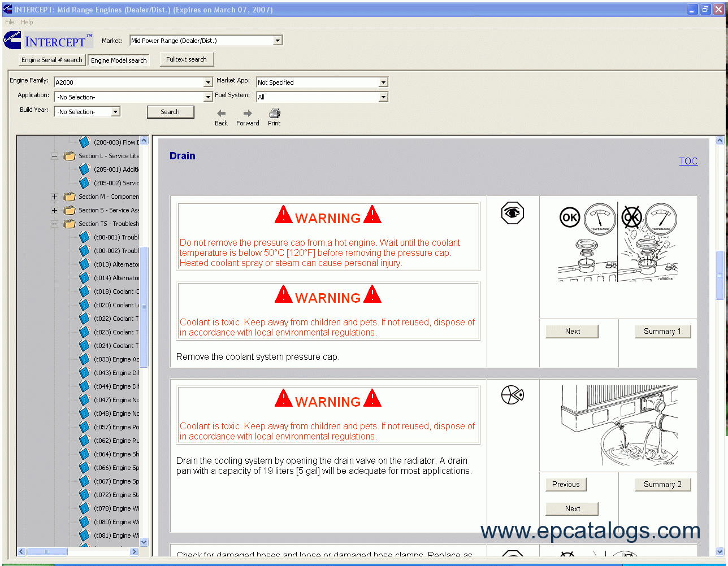
Task: Click the Search button
Action: point(170,112)
